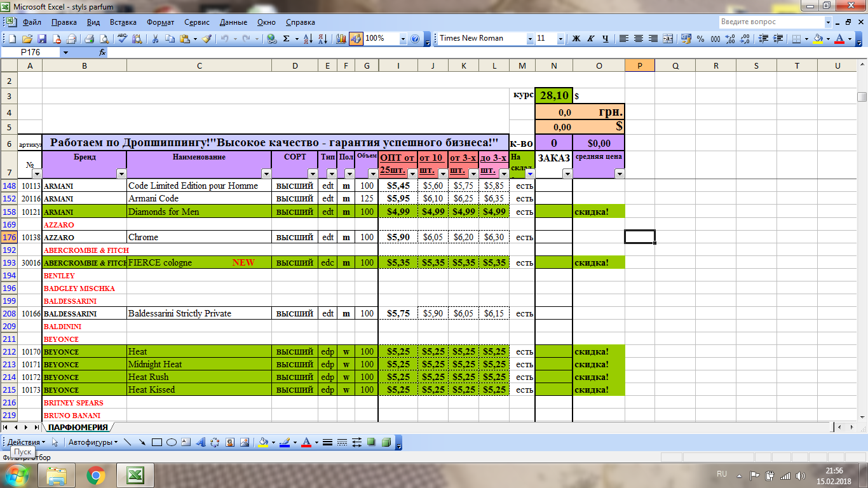Open a file with the folder icon

(x=28, y=39)
